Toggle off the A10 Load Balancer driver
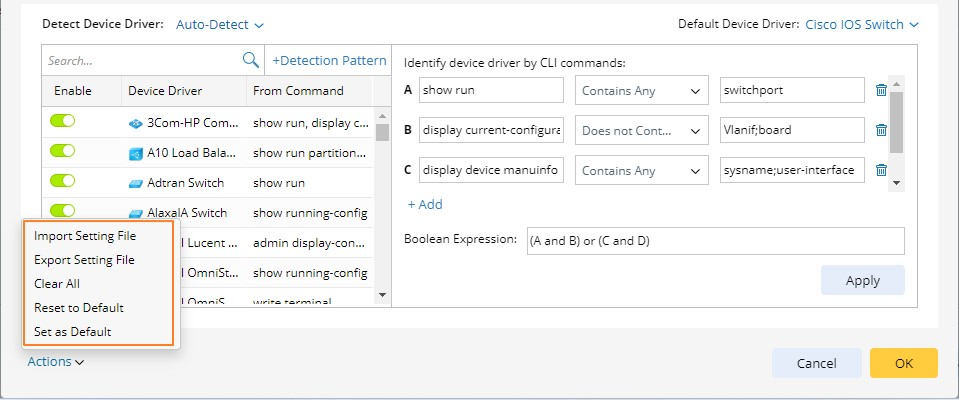This screenshot has height=400, width=959. pyautogui.click(x=63, y=152)
